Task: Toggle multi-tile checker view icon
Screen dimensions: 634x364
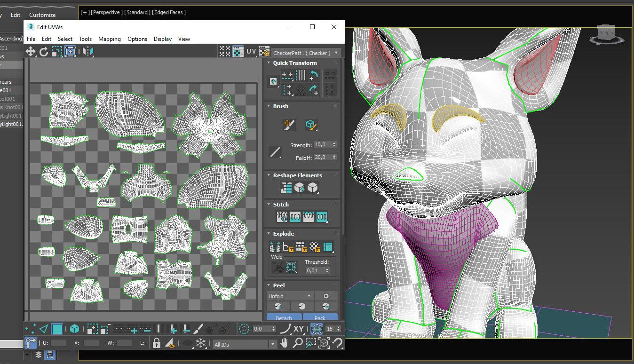Action: pos(225,52)
